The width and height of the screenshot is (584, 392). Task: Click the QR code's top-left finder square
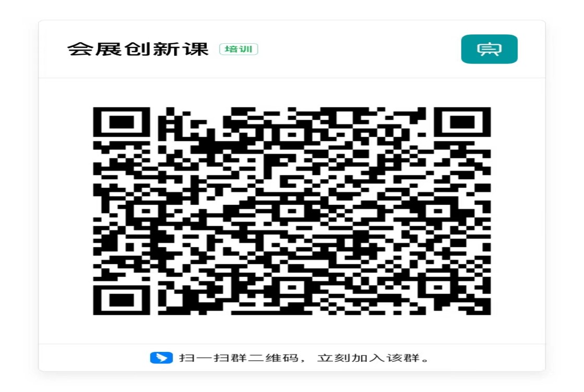(x=122, y=122)
